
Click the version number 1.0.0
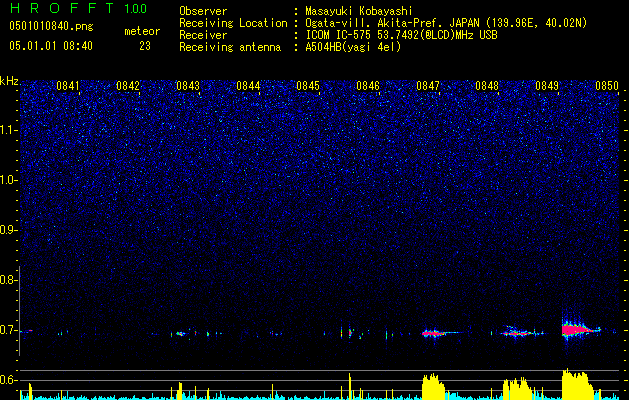point(136,8)
